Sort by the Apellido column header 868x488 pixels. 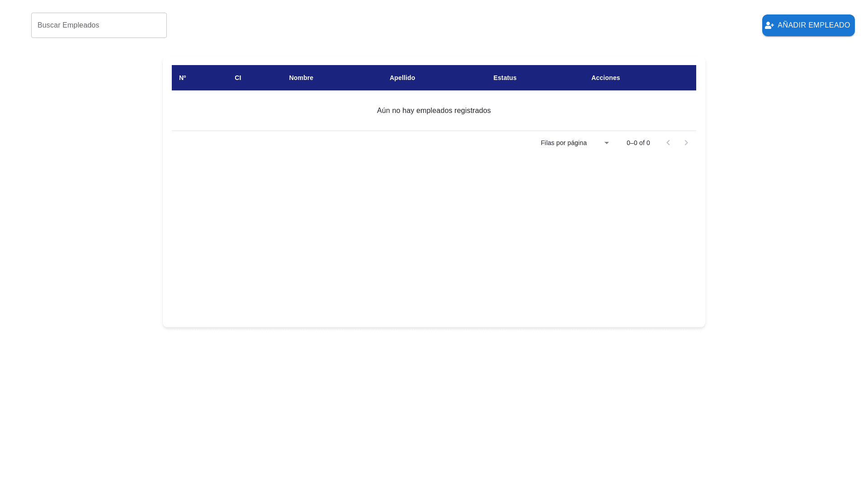coord(402,78)
